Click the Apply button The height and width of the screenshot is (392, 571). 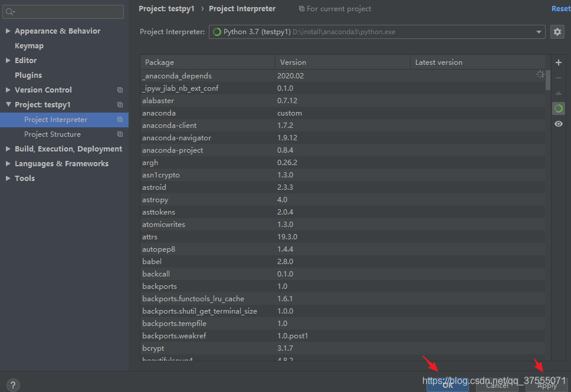pyautogui.click(x=547, y=386)
